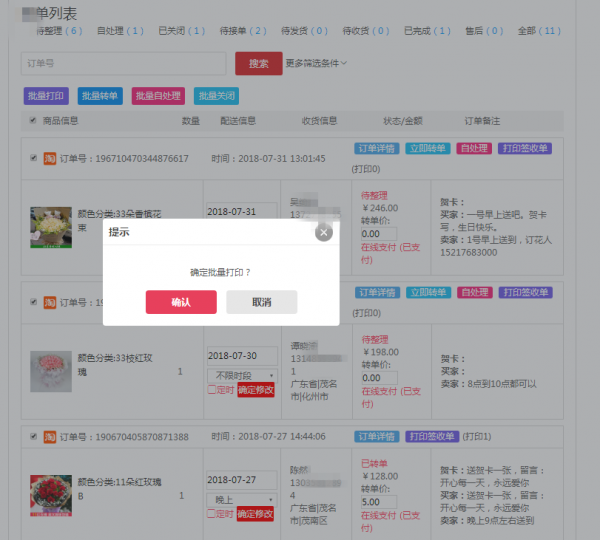Toggle checkbox for order 190670405870871388
Screen dimensions: 600x540
(34, 437)
